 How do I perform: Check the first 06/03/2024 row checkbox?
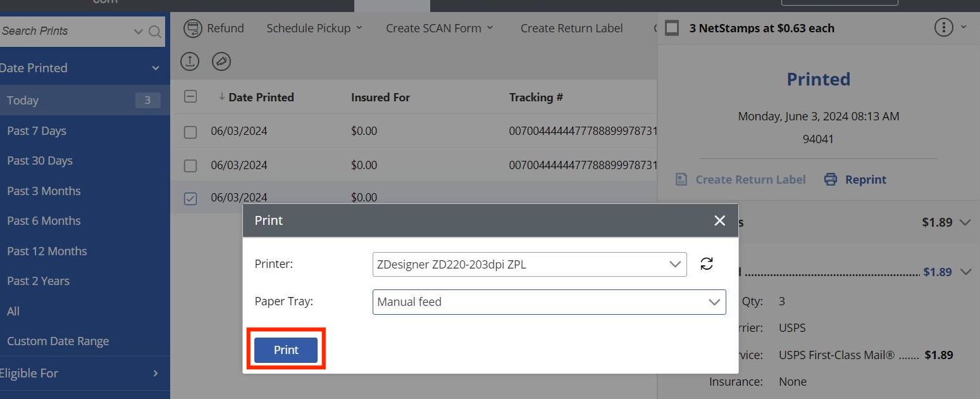[x=190, y=132]
